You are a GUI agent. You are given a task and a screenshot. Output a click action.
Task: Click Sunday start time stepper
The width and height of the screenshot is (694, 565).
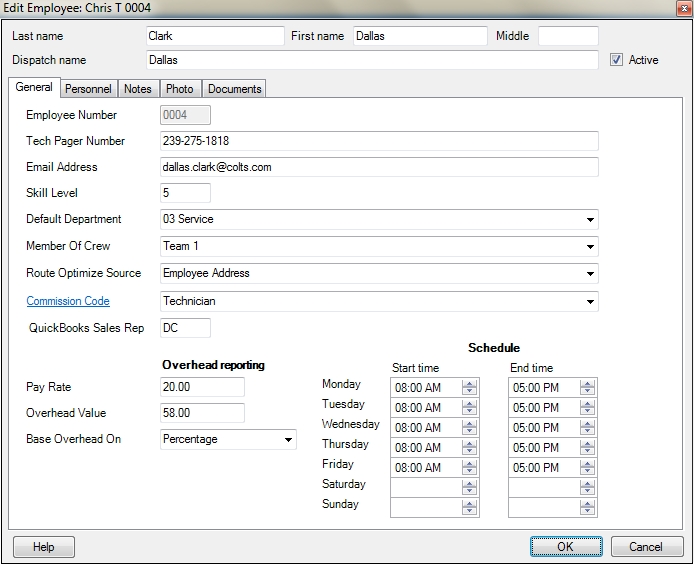[470, 507]
